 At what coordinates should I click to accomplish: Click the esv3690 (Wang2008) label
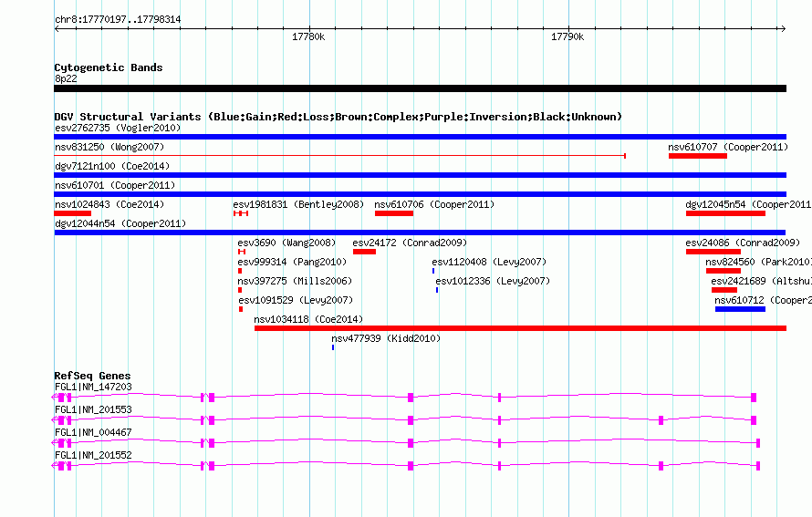(x=286, y=243)
